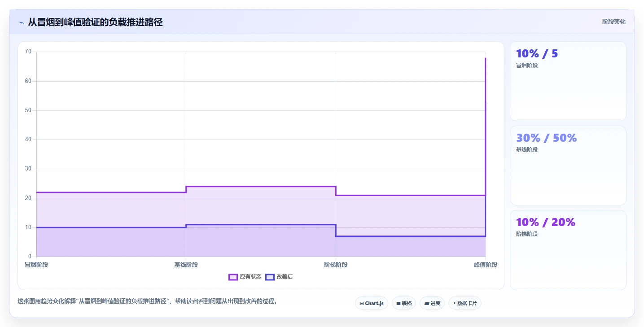Click the chart description sentence below the chart

[x=149, y=301]
